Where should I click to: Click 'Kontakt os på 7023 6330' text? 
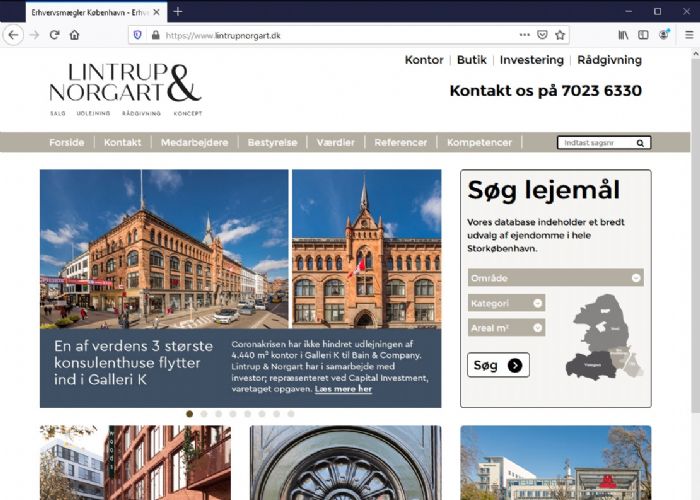click(x=546, y=91)
